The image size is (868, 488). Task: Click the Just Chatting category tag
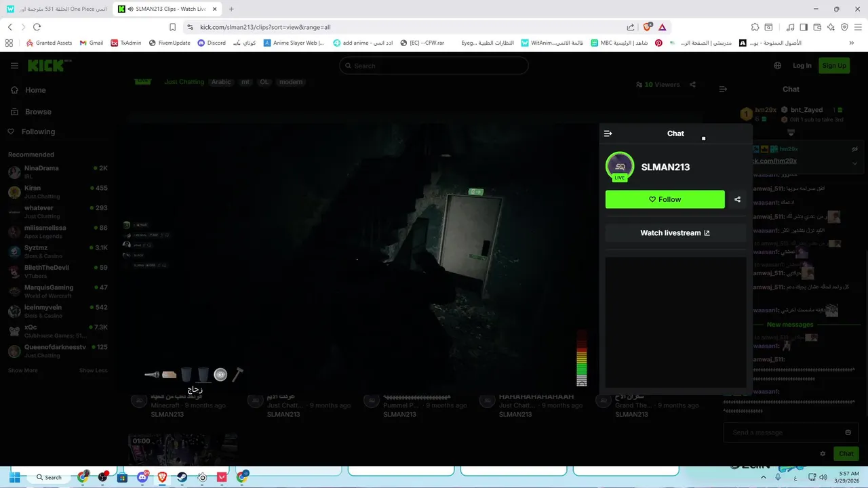(184, 82)
